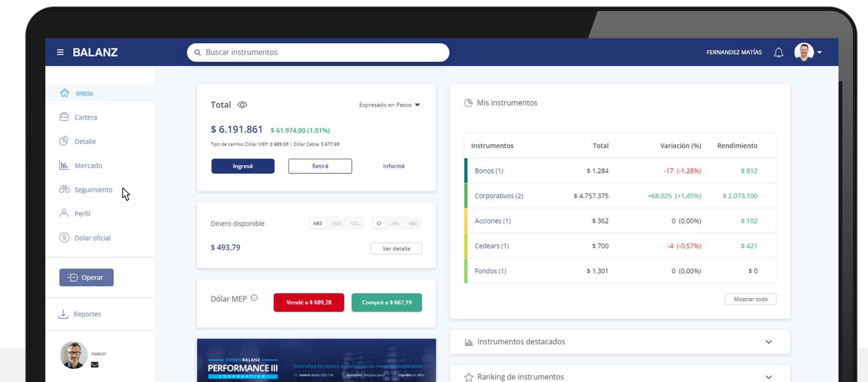The height and width of the screenshot is (382, 868).
Task: Open Corporativos (2) instrument link
Action: pos(499,196)
